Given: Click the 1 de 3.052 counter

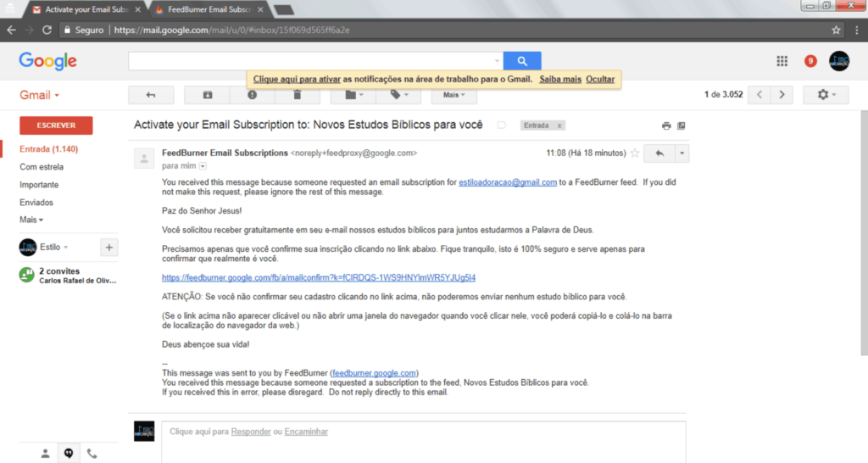Looking at the screenshot, I should (723, 95).
